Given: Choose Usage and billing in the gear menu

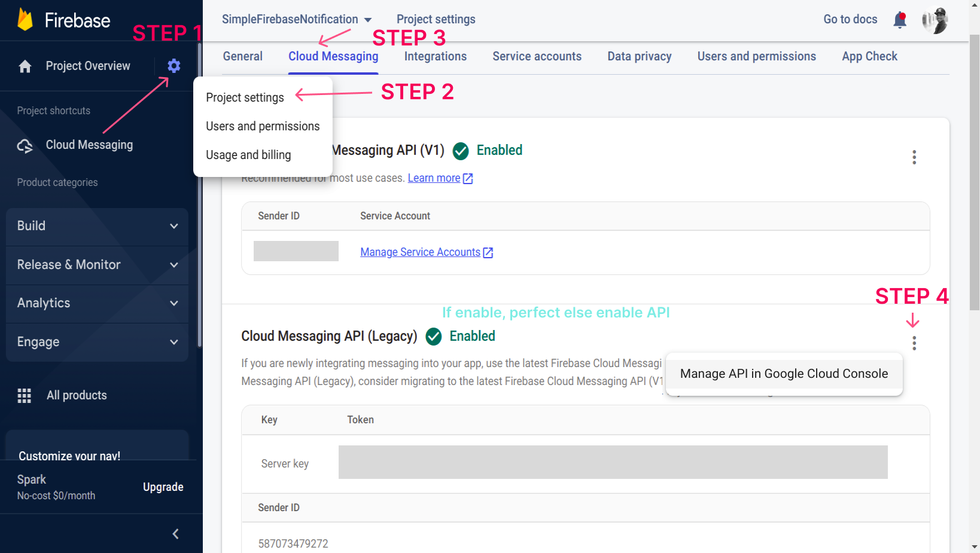Looking at the screenshot, I should click(x=248, y=155).
